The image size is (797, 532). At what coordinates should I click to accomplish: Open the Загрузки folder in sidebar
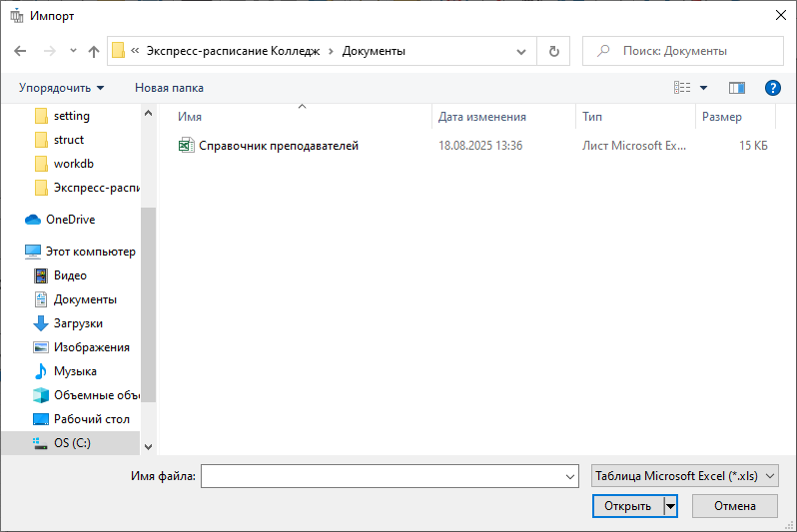coord(78,323)
